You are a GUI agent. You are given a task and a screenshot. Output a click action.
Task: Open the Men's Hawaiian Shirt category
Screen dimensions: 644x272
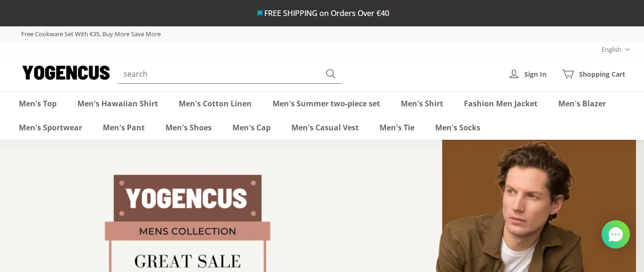coord(117,104)
